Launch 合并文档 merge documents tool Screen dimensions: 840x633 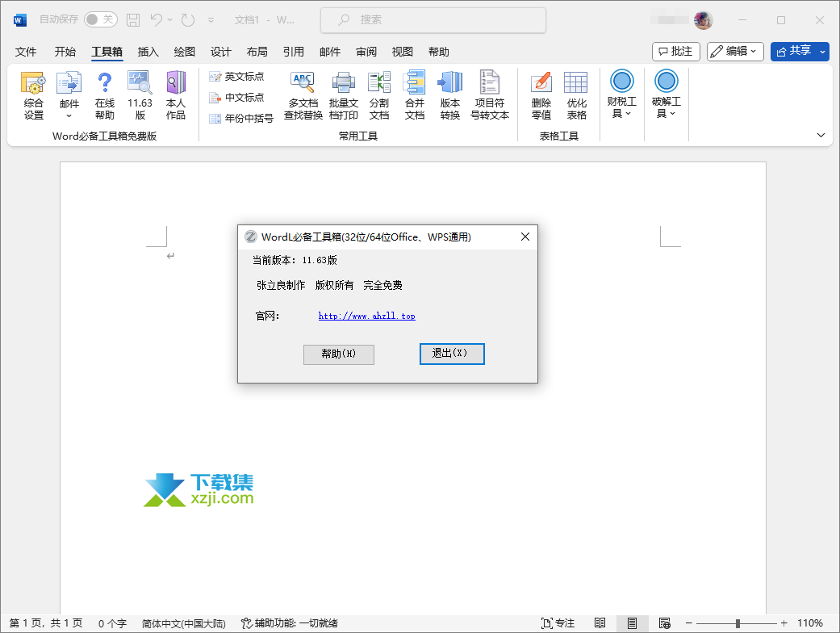click(x=415, y=95)
